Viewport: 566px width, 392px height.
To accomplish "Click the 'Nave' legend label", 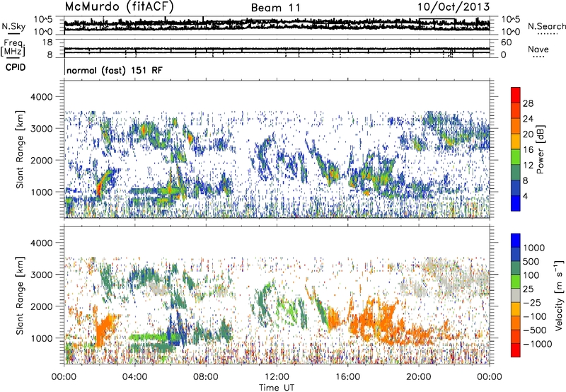I will 538,49.
